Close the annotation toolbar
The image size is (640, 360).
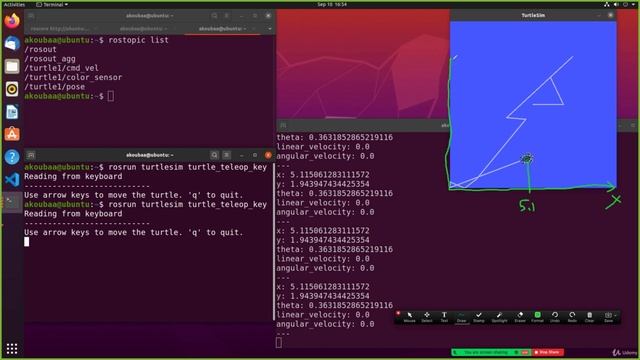pos(398,313)
